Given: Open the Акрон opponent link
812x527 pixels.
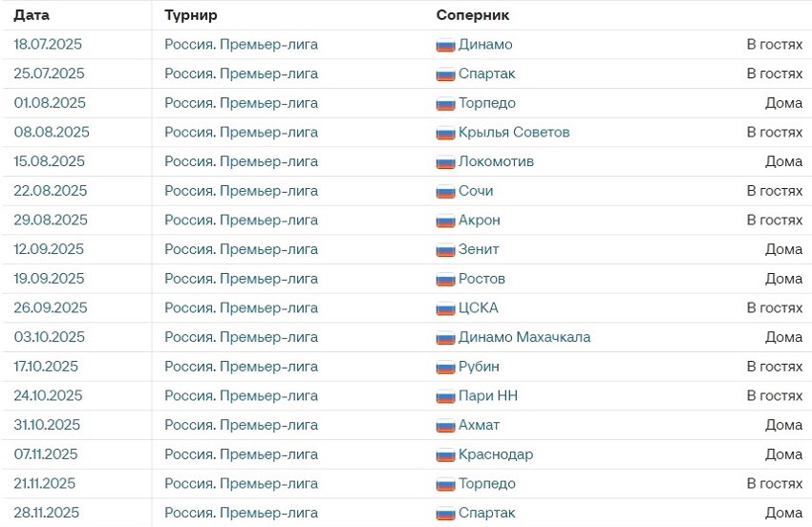Looking at the screenshot, I should [479, 220].
